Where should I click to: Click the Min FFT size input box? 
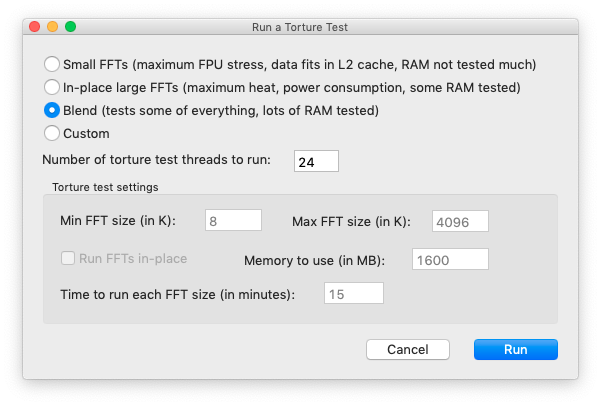coord(233,220)
